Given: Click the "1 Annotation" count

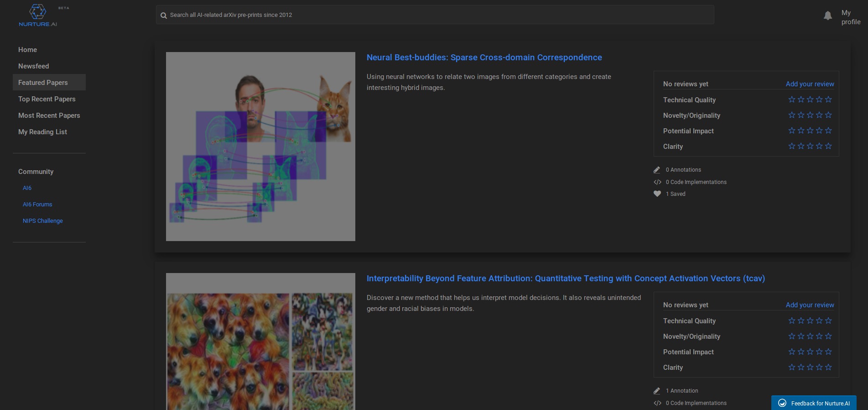Looking at the screenshot, I should coord(682,391).
